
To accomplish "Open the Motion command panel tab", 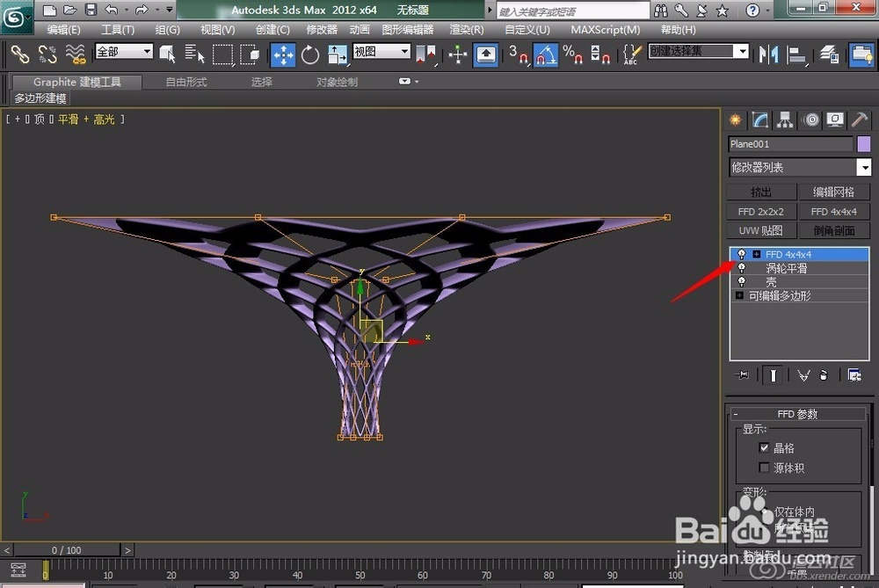I will [x=810, y=120].
